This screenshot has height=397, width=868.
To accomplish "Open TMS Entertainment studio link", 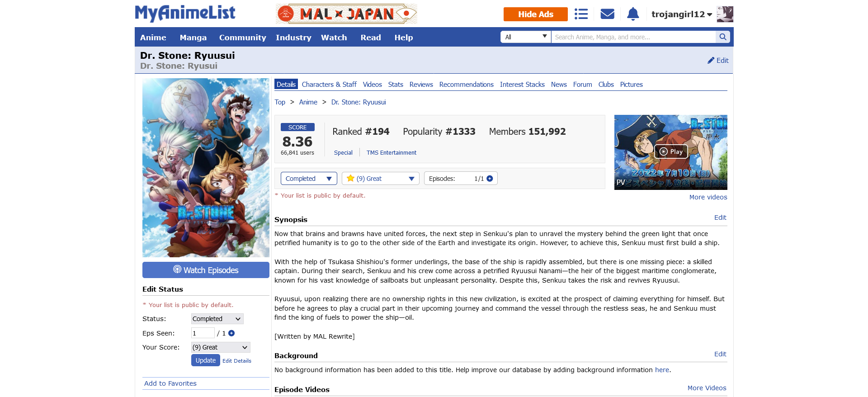I will click(x=392, y=153).
